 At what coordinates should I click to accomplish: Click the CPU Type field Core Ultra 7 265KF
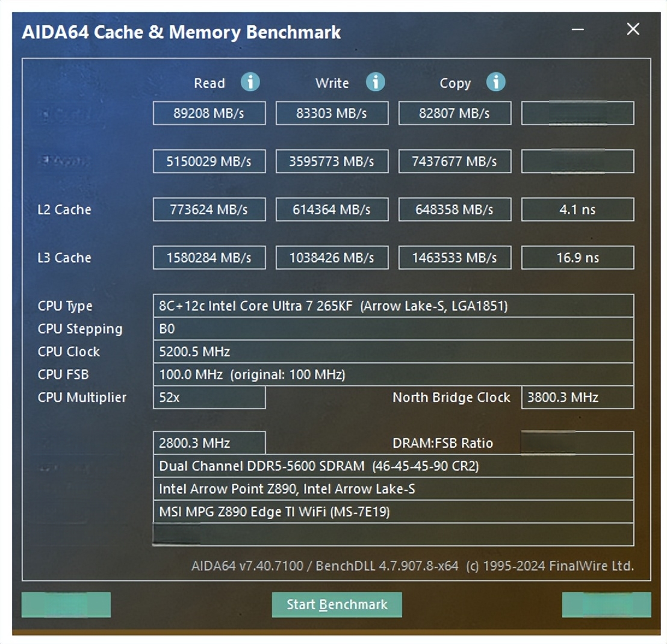(x=394, y=306)
